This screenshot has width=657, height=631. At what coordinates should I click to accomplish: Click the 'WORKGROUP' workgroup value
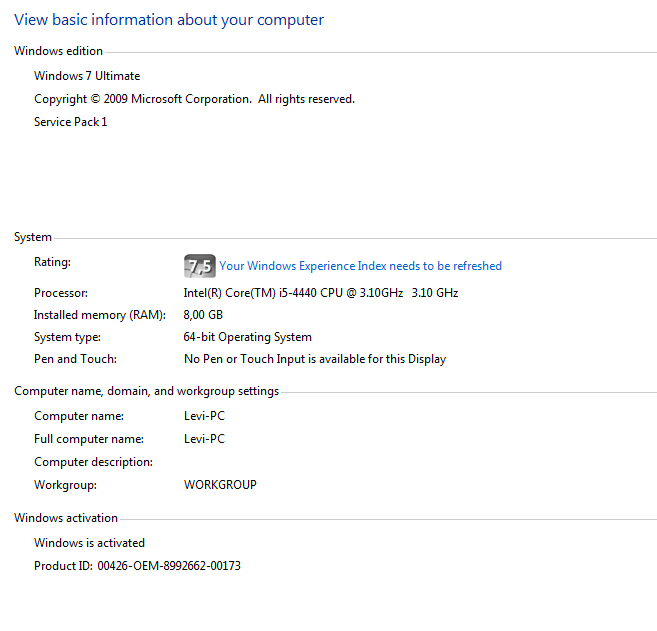pos(220,485)
